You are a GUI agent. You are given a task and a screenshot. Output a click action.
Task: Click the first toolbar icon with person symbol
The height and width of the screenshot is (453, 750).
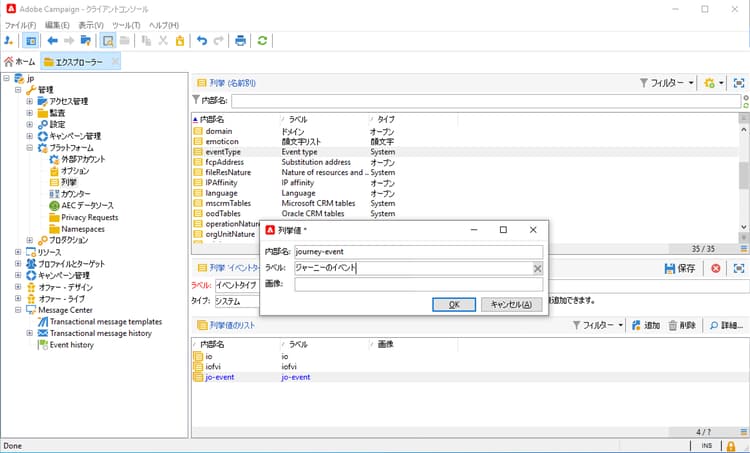tap(9, 41)
